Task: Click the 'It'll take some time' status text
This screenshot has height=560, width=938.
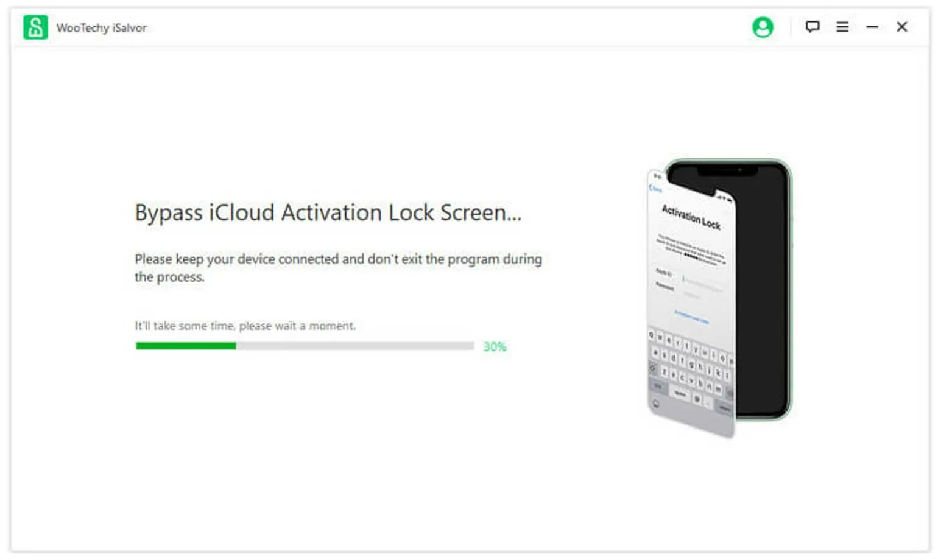Action: (245, 326)
